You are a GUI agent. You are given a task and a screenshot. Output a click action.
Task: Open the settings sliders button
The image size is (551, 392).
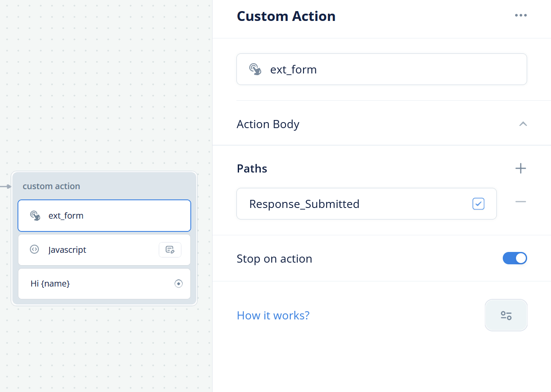pos(506,315)
